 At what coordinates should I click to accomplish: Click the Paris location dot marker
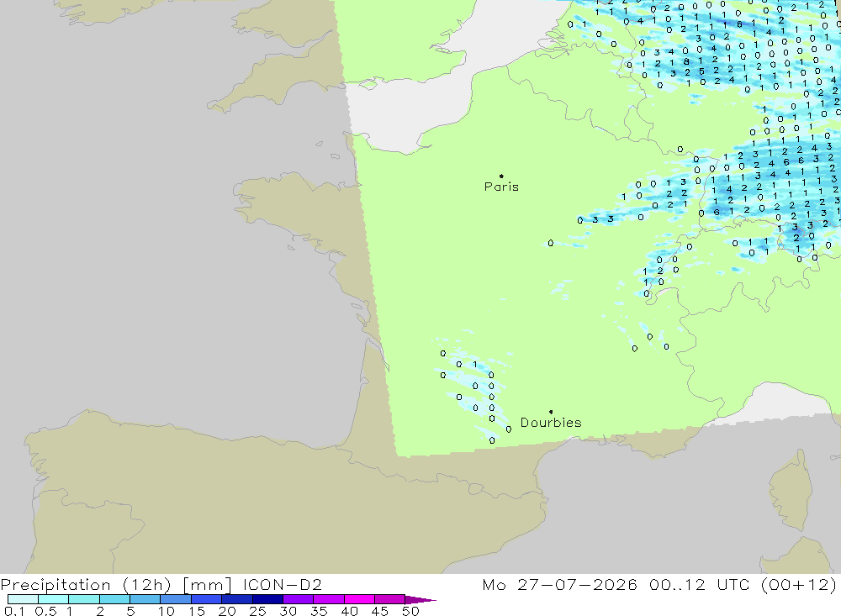pyautogui.click(x=501, y=176)
